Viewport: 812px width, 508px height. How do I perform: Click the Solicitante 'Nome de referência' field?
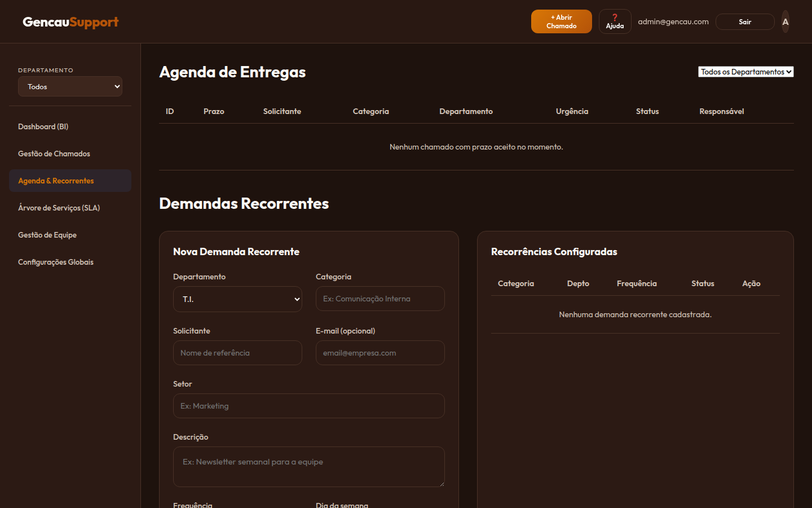click(x=237, y=353)
